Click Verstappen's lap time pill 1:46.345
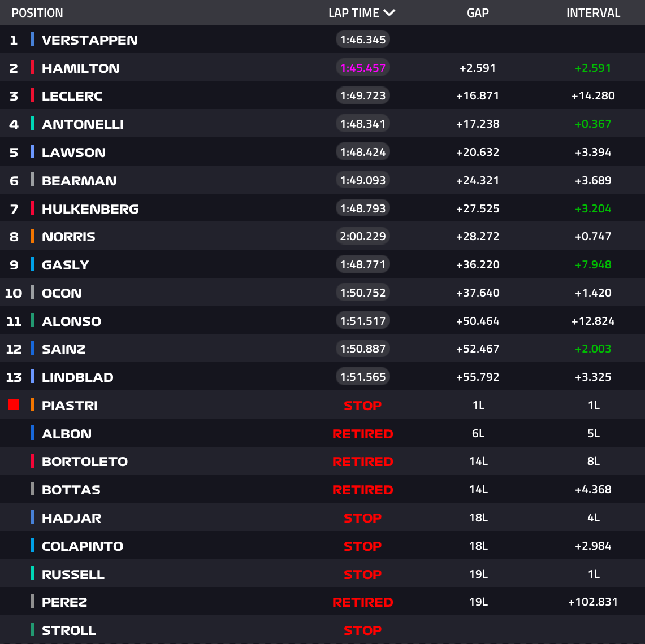 pyautogui.click(x=363, y=40)
